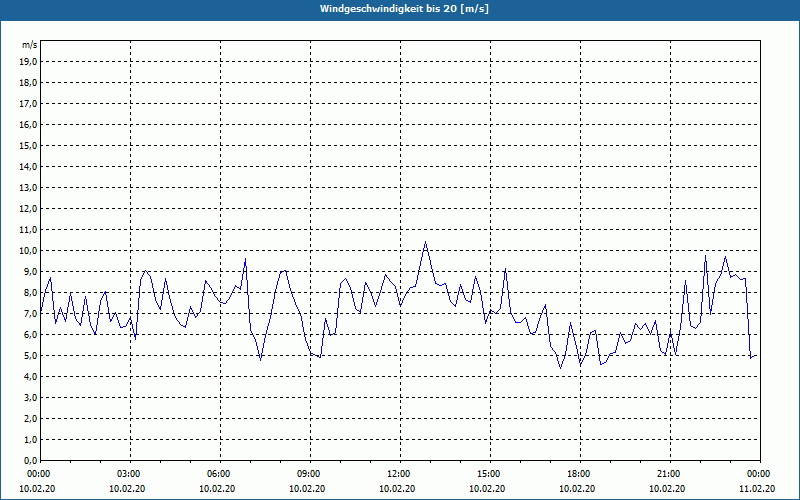Screen dimensions: 800x500
Task: Select the 1,0 y-axis label
Action: click(30, 440)
